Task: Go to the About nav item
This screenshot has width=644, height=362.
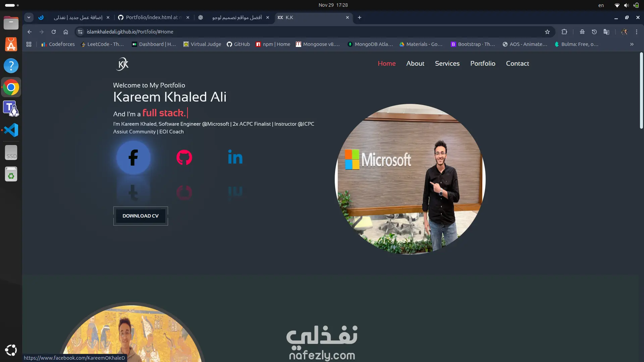Action: point(415,63)
